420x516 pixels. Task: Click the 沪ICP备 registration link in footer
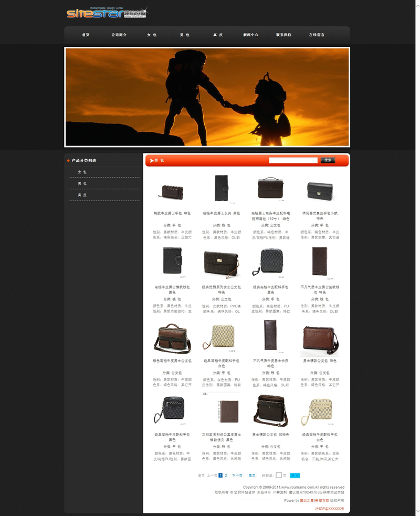329,509
